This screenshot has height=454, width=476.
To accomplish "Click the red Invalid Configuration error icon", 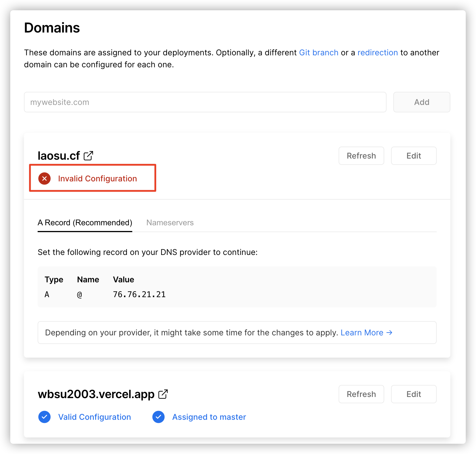I will [44, 179].
